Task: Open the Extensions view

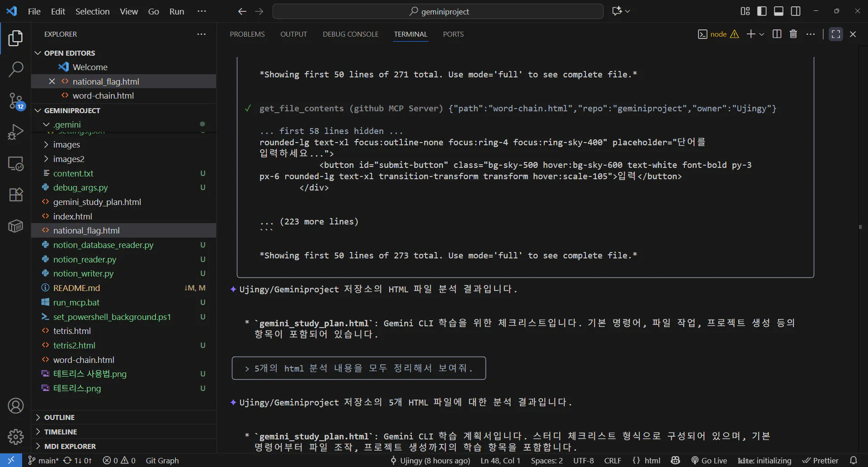Action: pyautogui.click(x=16, y=195)
